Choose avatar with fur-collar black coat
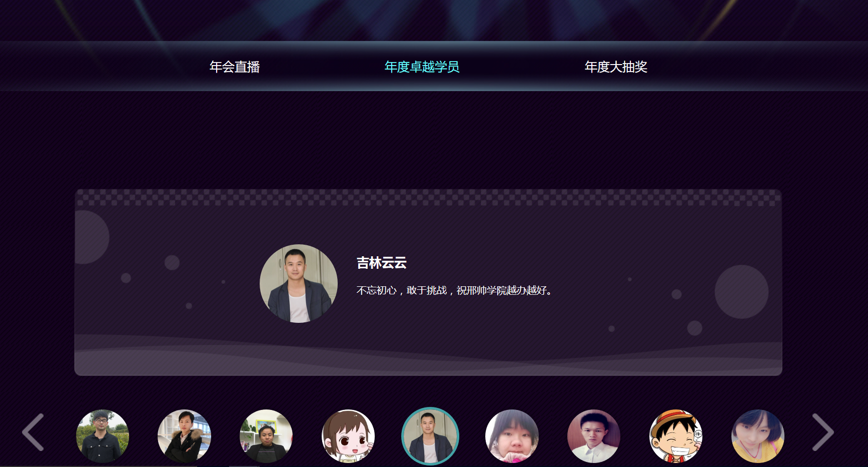This screenshot has width=868, height=467. 184,436
